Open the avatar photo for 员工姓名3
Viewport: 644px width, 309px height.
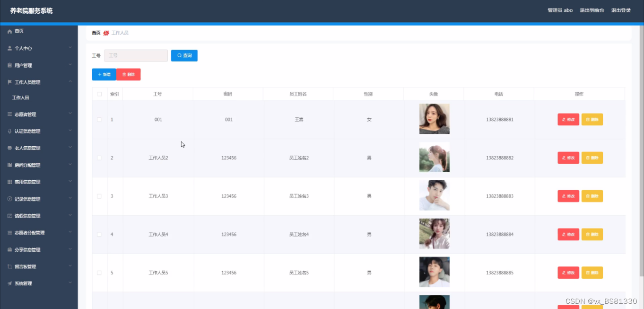pyautogui.click(x=434, y=195)
